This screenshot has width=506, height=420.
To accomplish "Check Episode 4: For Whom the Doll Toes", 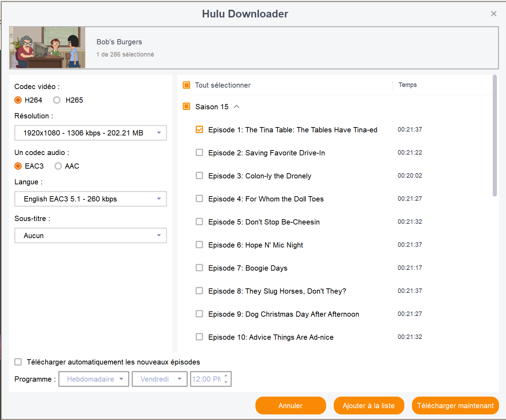I will click(199, 199).
